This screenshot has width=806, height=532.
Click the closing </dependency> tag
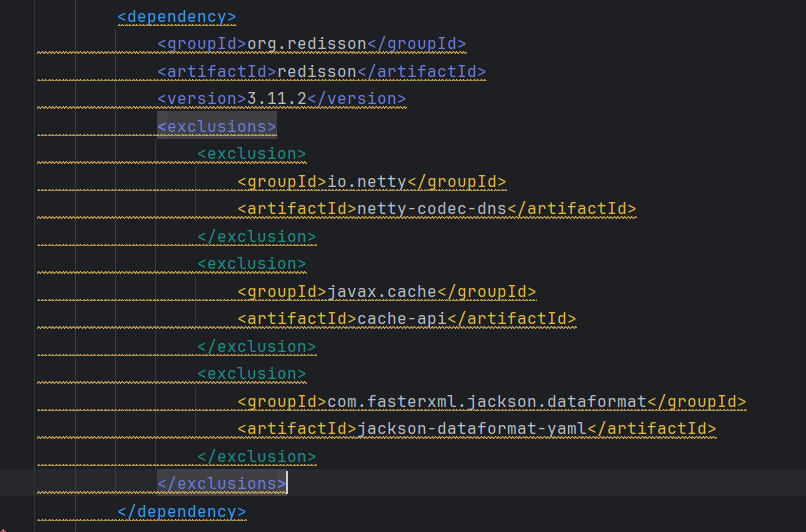pos(181,512)
